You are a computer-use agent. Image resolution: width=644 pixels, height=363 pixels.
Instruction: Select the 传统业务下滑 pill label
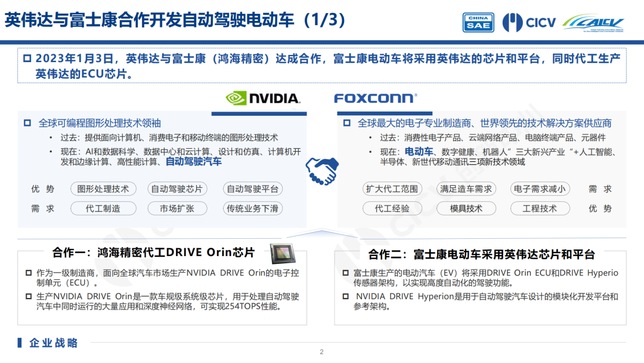pos(252,208)
